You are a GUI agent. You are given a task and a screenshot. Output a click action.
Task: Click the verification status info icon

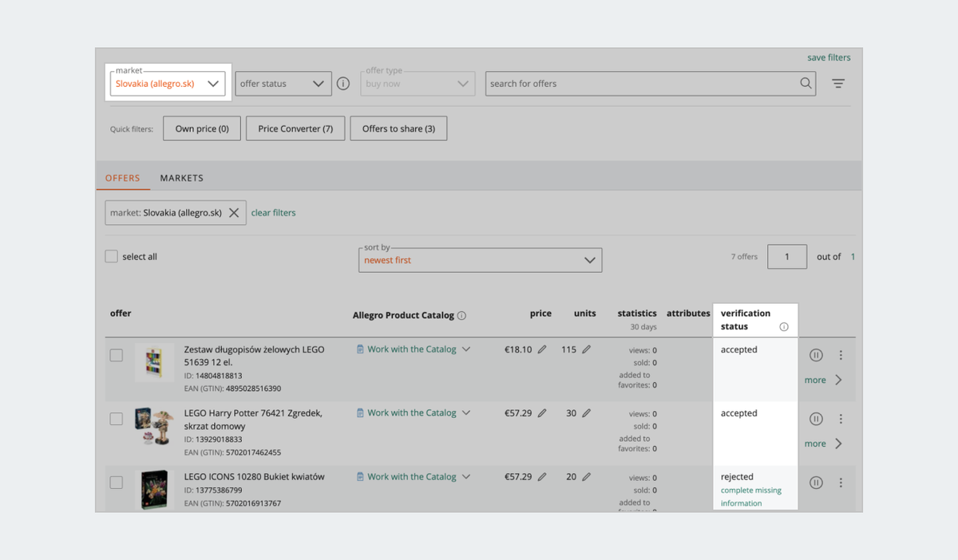[784, 327]
